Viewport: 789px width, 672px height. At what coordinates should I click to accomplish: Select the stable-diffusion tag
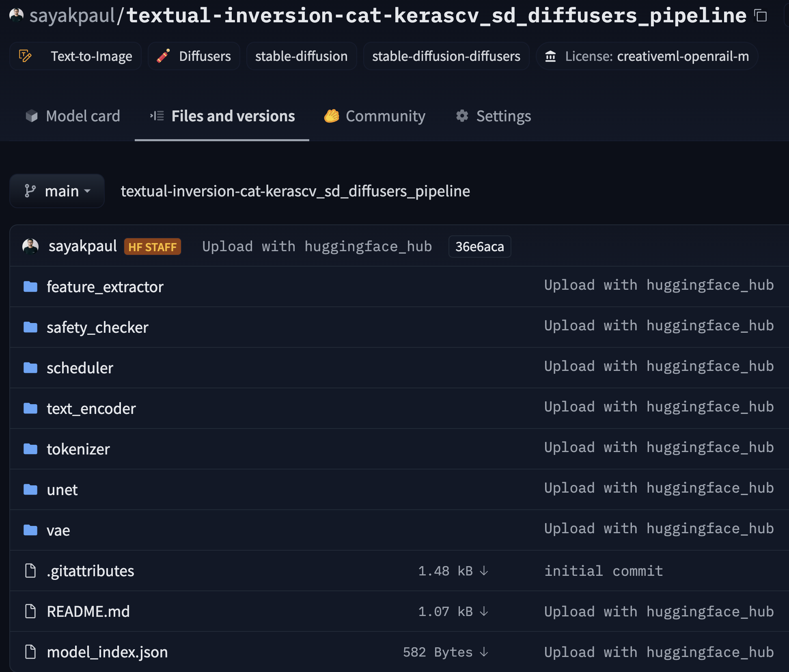[x=301, y=56]
